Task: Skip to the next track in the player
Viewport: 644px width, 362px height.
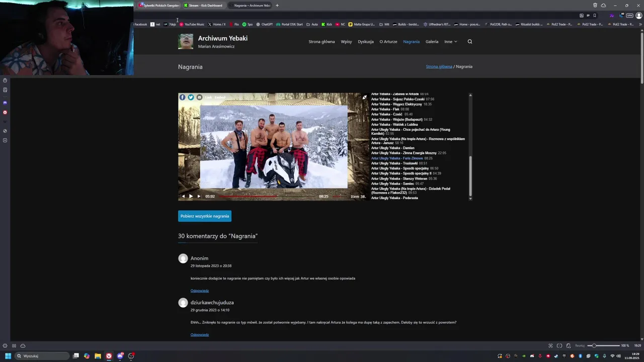Action: pos(199,196)
